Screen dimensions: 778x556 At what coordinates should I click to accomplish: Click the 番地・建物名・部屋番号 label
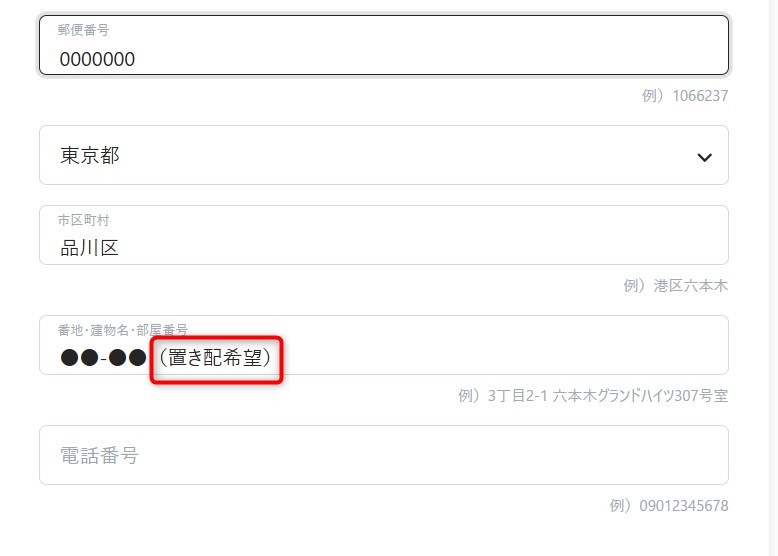123,330
